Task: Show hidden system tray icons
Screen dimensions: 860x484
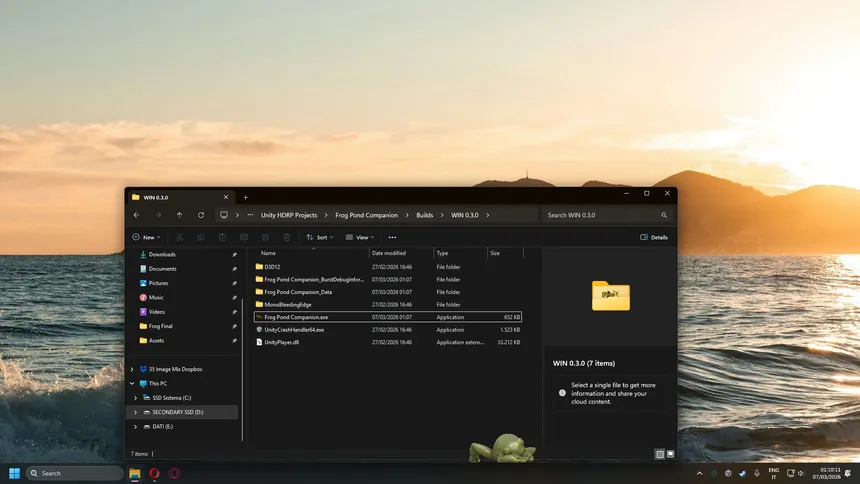Action: coord(699,473)
